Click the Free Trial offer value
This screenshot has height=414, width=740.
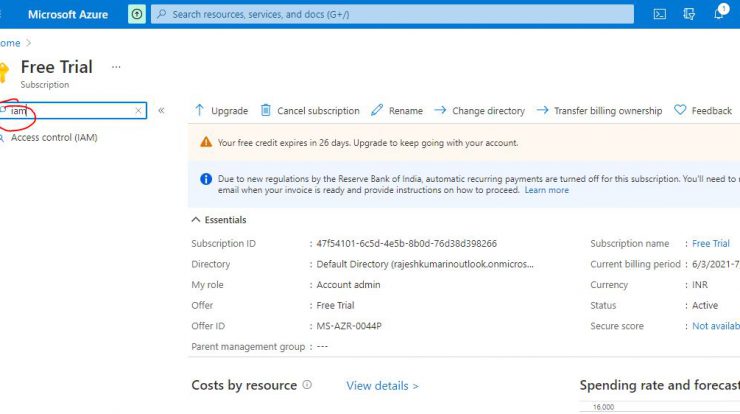click(335, 305)
